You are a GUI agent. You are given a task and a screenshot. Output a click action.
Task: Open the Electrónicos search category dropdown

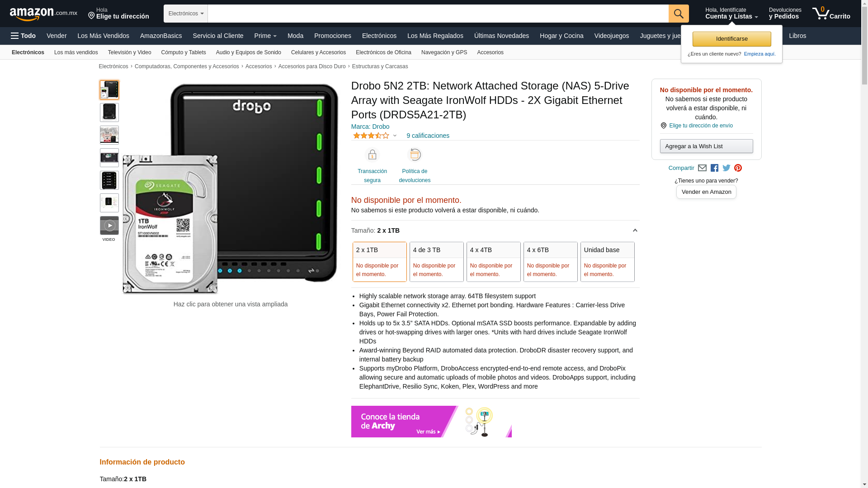(x=186, y=14)
